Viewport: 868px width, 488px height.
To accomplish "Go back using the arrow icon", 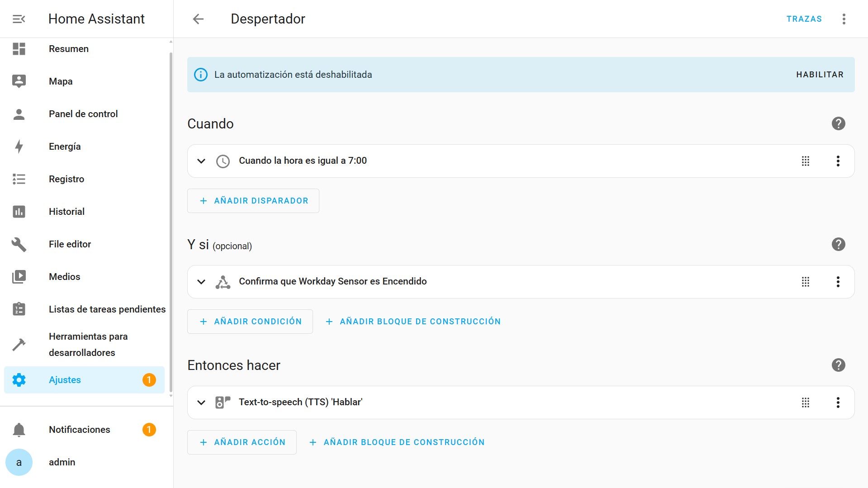I will (x=198, y=19).
